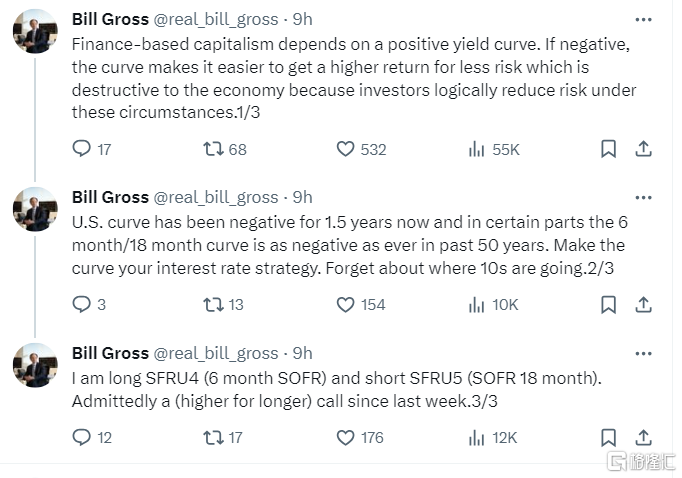The height and width of the screenshot is (478, 682).
Task: Reply to the second tweet with 3 replies
Action: click(82, 304)
